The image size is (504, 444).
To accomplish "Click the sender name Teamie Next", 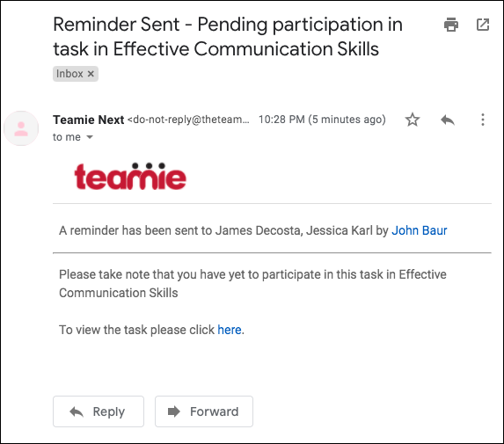I will (x=88, y=120).
